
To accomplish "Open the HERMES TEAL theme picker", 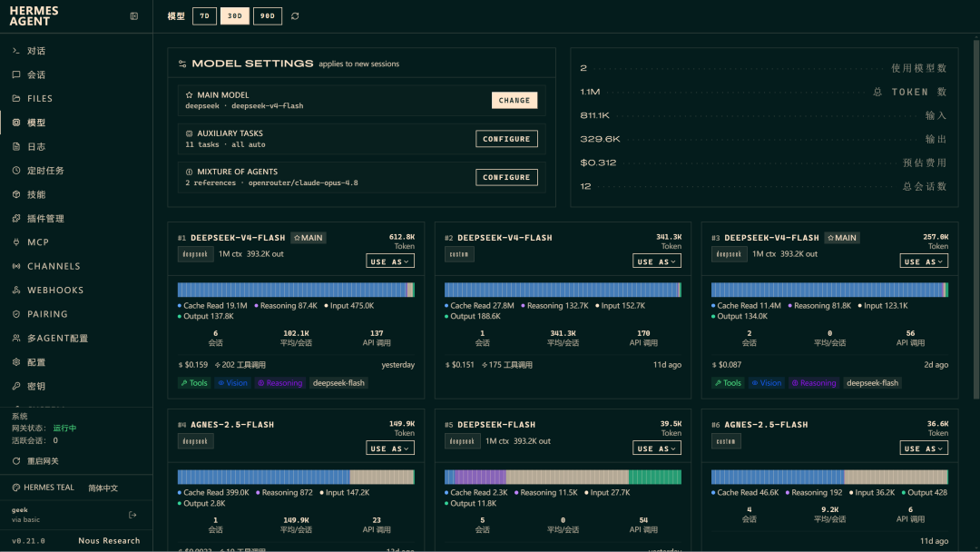I will (44, 488).
